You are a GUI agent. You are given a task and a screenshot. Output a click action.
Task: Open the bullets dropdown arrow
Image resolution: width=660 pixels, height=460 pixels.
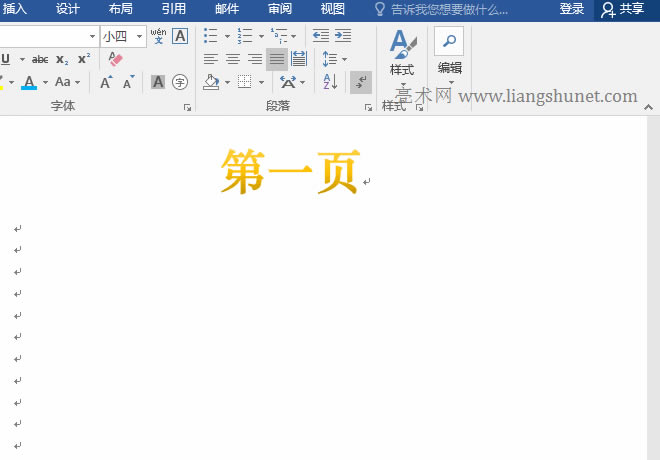click(227, 36)
